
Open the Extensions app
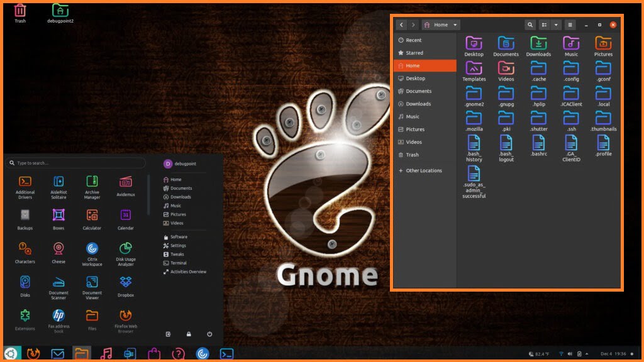coord(25,320)
